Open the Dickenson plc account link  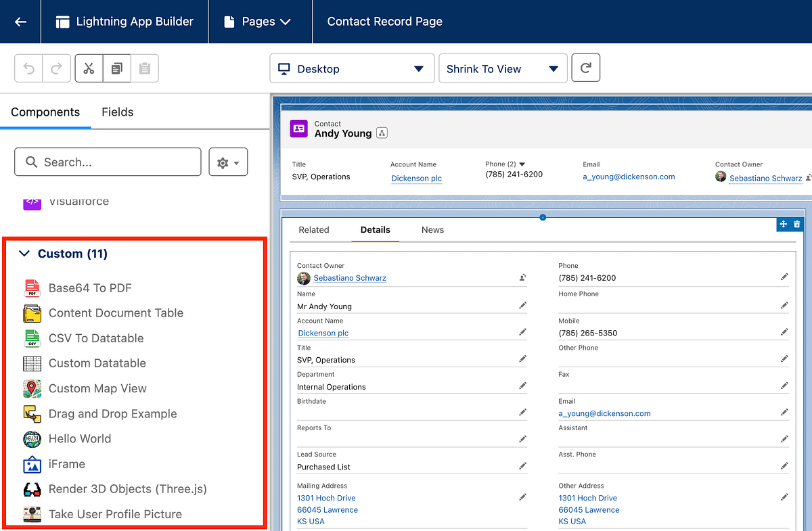[416, 178]
